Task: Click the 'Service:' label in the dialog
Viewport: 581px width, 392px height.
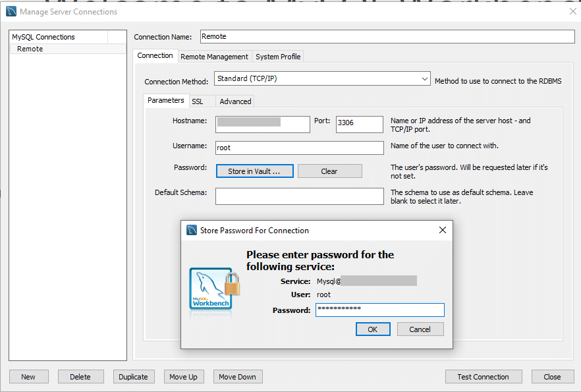Action: tap(295, 281)
